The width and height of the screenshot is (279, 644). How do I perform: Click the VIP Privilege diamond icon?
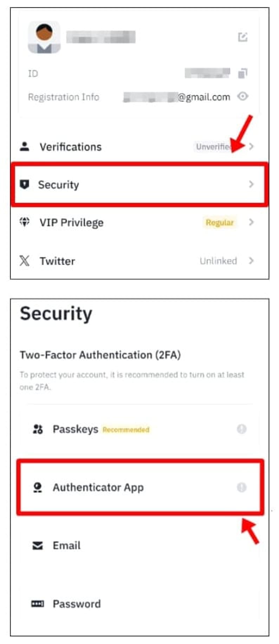[x=24, y=222]
